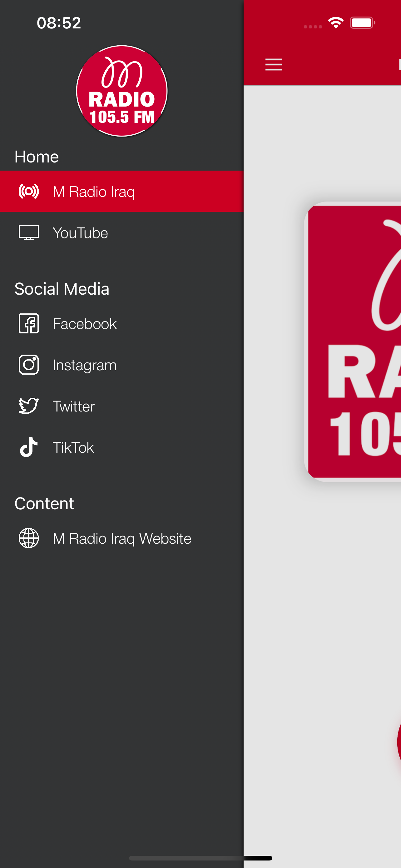Viewport: 401px width, 868px height.
Task: Tap the hamburger menu icon
Action: pos(274,64)
